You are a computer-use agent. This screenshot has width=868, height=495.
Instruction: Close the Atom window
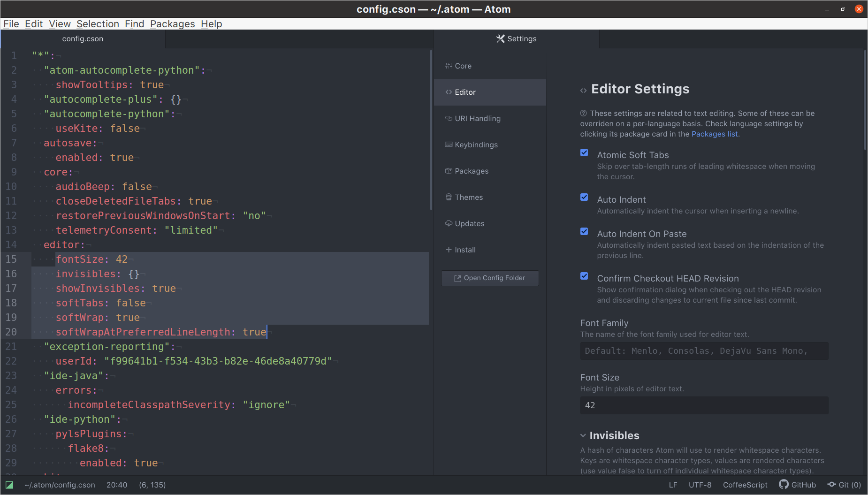(859, 9)
